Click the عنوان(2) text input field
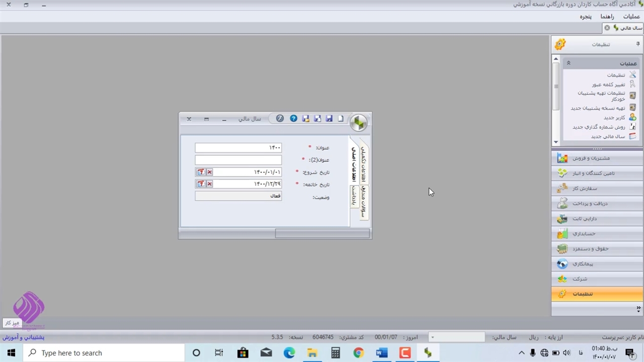The width and height of the screenshot is (644, 362). point(238,160)
